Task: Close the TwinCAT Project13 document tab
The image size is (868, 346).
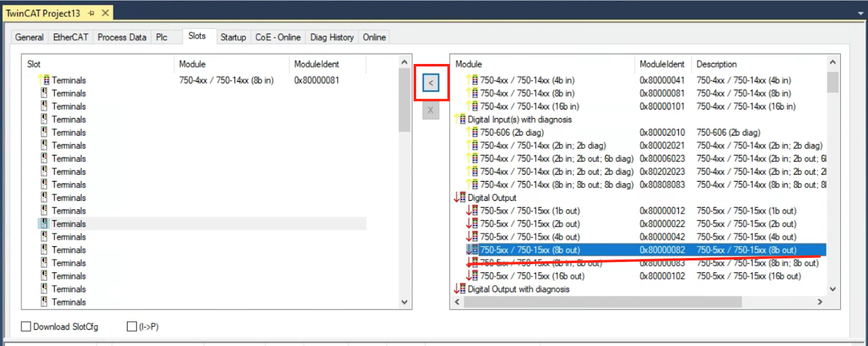Action: click(106, 13)
